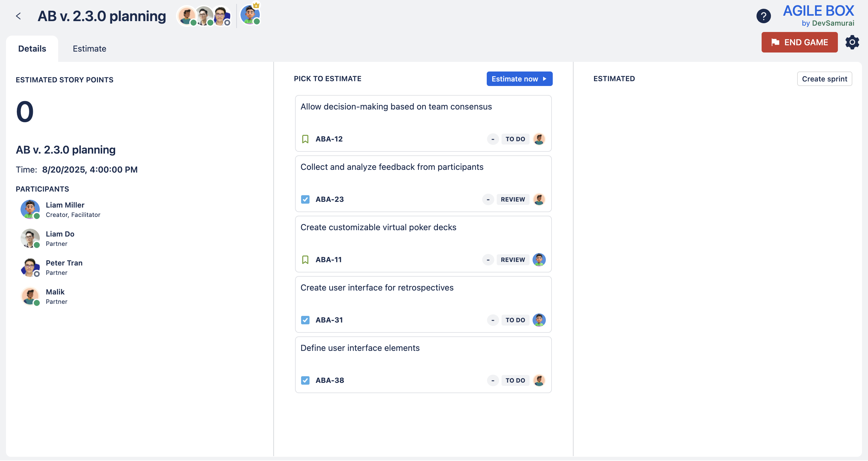Click the assignee avatar on ABA-23
The image size is (868, 461).
coord(539,199)
